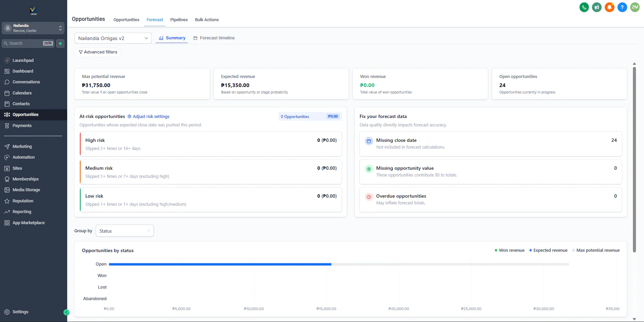Click the Missing close date calendar icon
The width and height of the screenshot is (644, 322).
369,141
